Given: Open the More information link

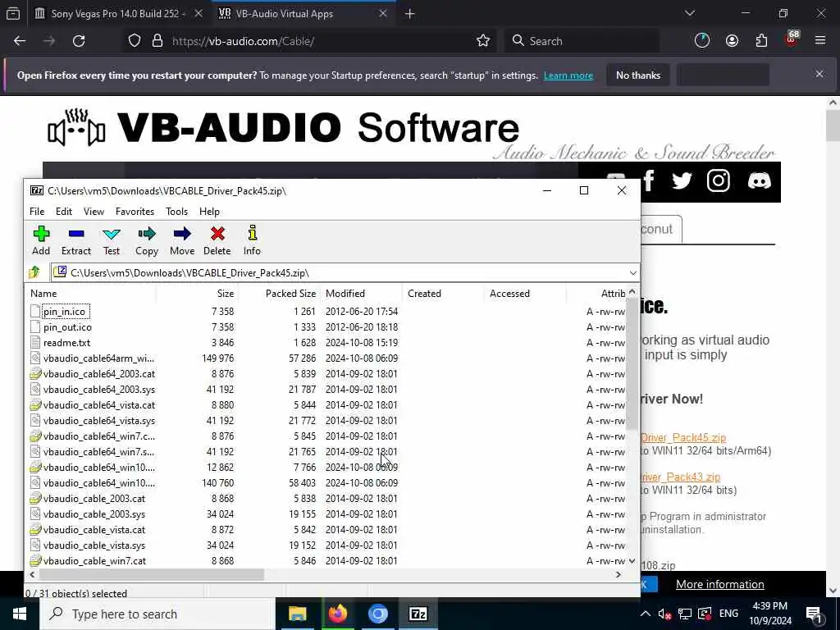Looking at the screenshot, I should 720,584.
